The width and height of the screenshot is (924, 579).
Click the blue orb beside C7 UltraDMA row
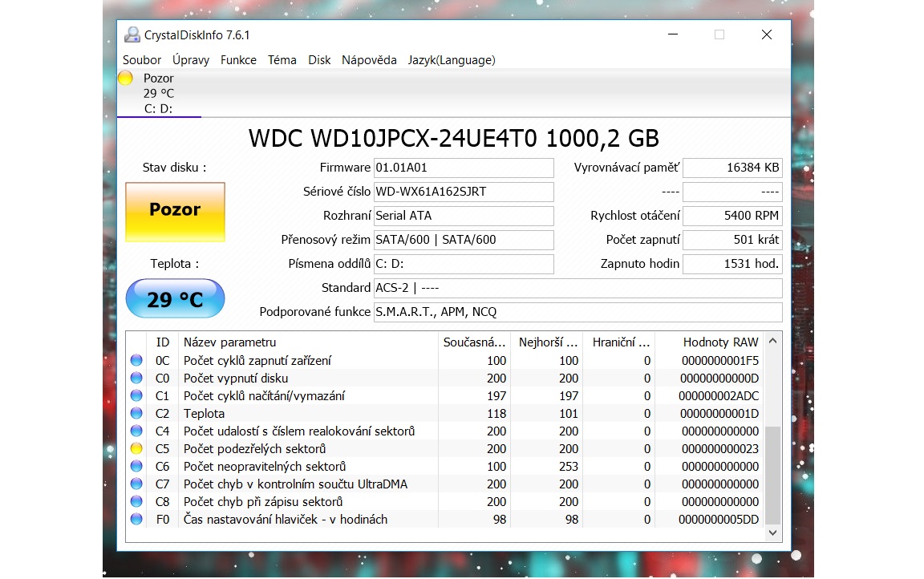(136, 484)
